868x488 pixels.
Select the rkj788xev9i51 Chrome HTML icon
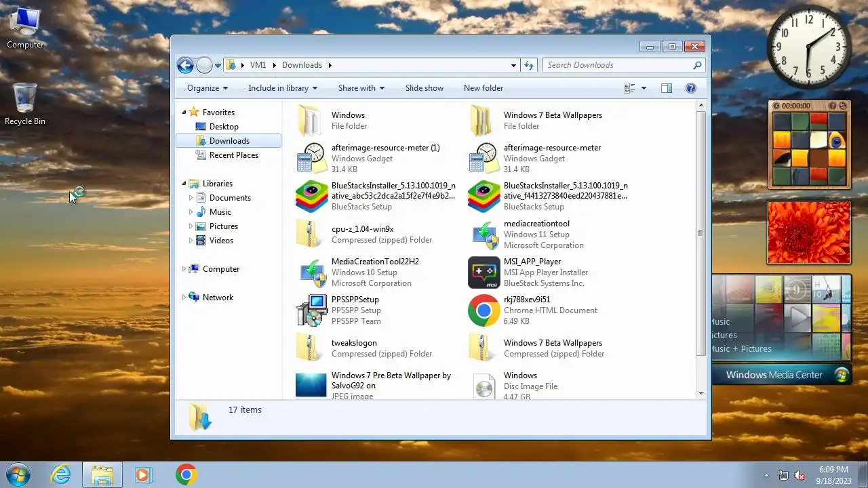point(484,310)
